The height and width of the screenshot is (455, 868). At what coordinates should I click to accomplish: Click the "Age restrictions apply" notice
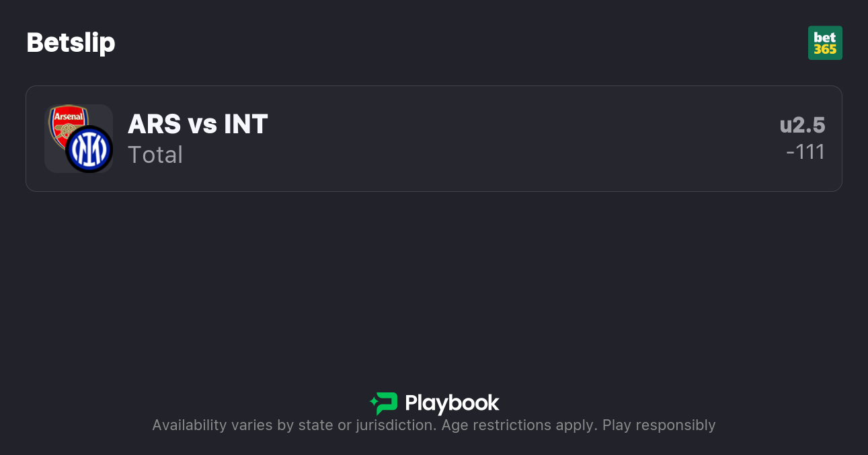tap(518, 425)
